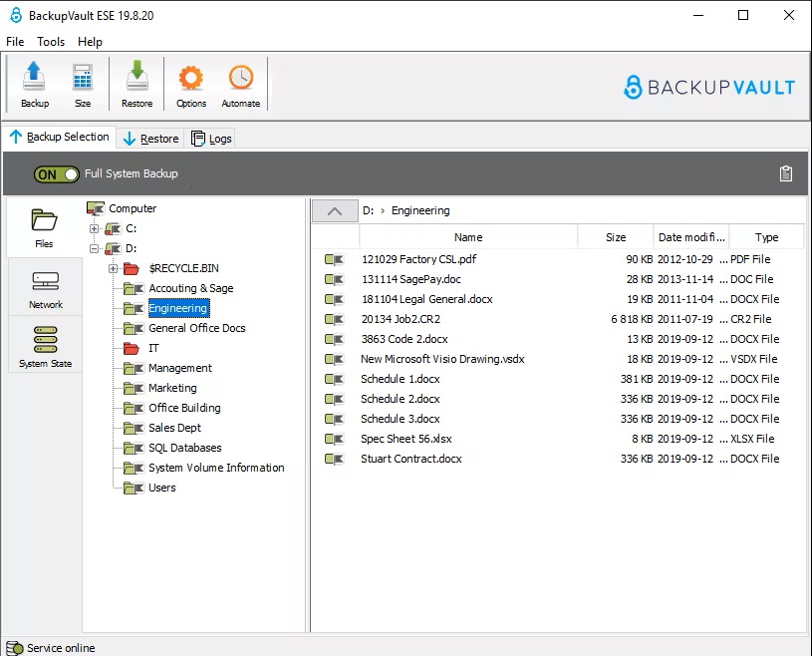Toggle backup flag for 131114 SagePay.doc
Image resolution: width=812 pixels, height=656 pixels.
334,279
